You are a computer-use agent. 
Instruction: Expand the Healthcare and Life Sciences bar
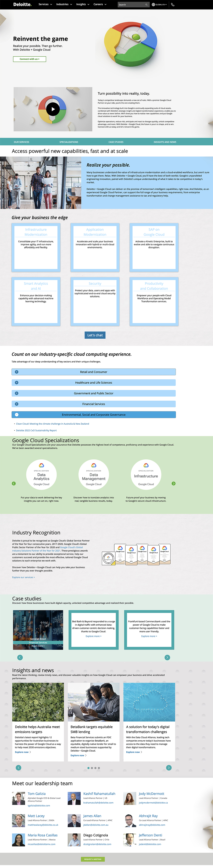pyautogui.click(x=93, y=382)
